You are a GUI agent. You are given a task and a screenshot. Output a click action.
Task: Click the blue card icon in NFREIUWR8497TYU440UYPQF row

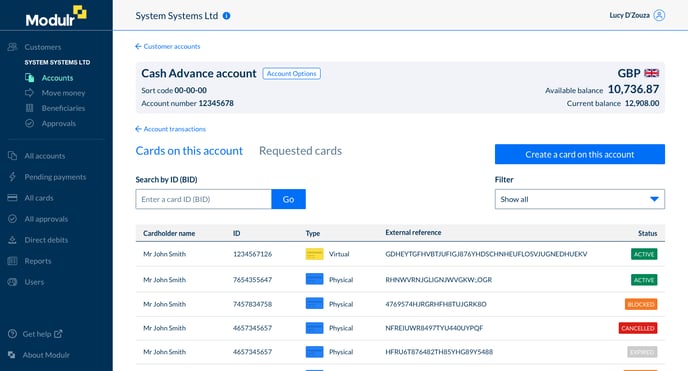tap(314, 328)
